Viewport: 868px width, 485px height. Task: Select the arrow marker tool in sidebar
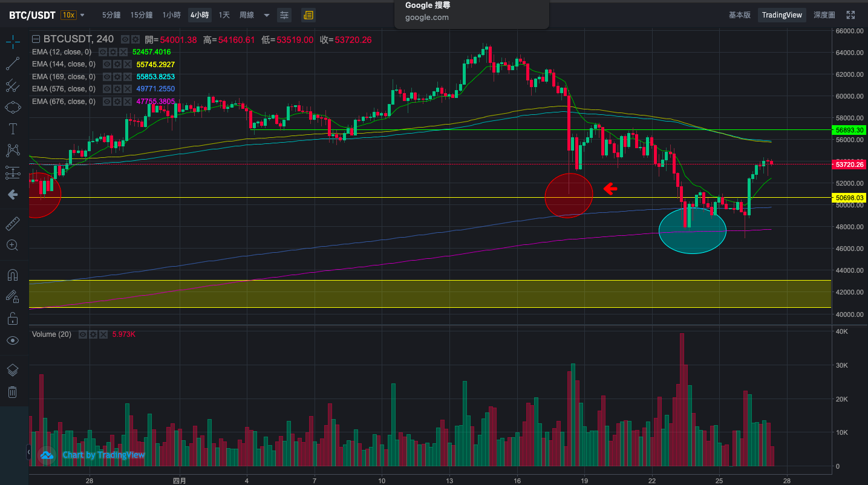12,194
